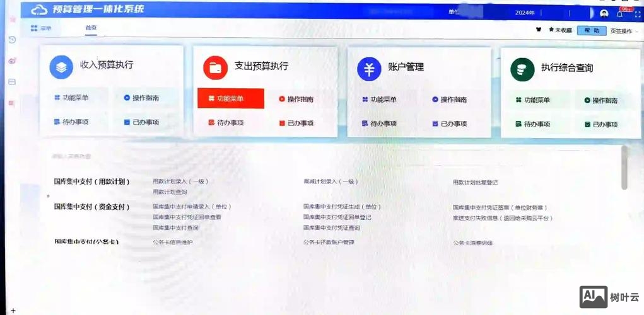
Task: Open 待办事项 under 执行综合查询
Action: point(532,124)
